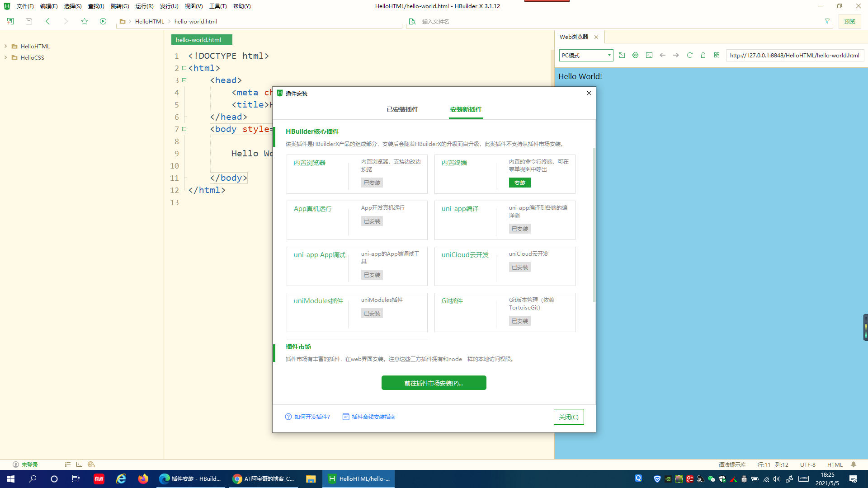Toggle the lock icon in the preview toolbar
868x488 pixels.
[x=703, y=55]
